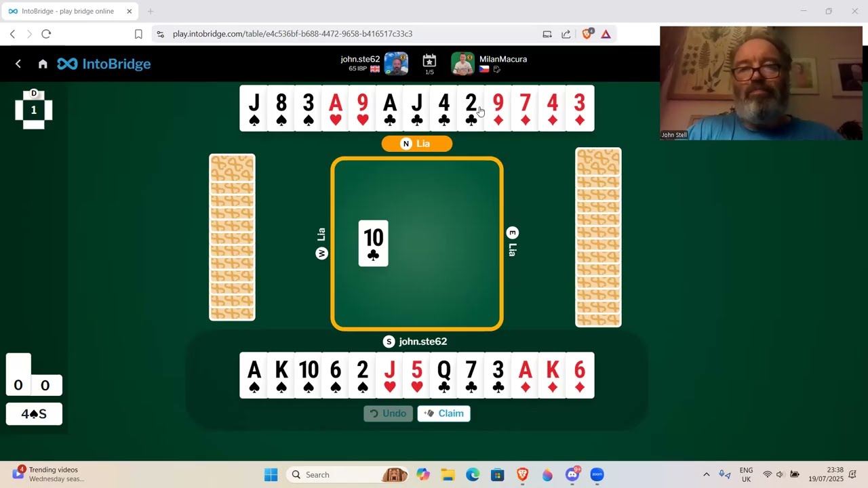Select the 7 of clubs in South hand

[471, 375]
